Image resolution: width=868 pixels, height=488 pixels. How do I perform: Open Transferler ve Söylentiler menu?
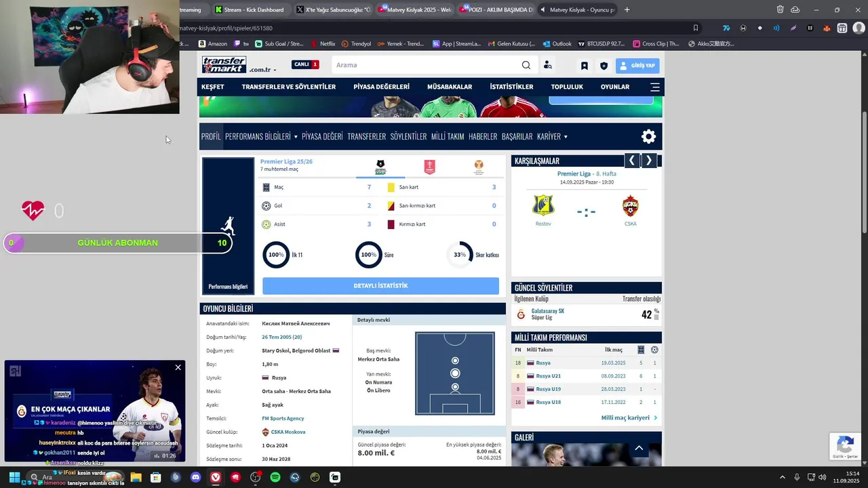289,87
